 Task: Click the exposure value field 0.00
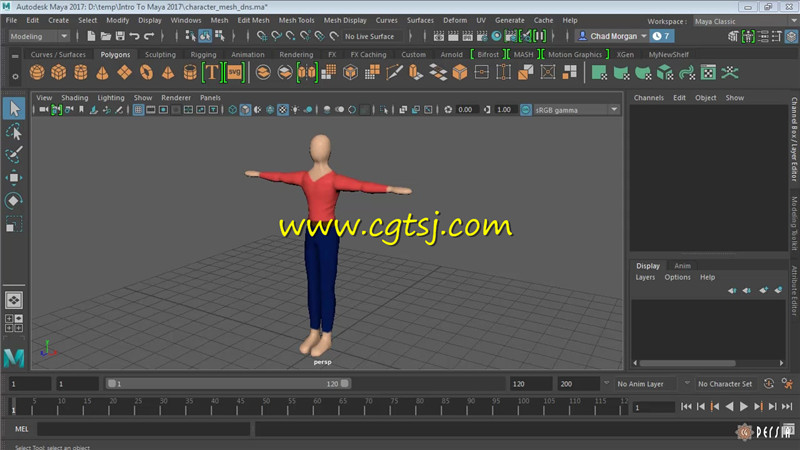pos(466,110)
